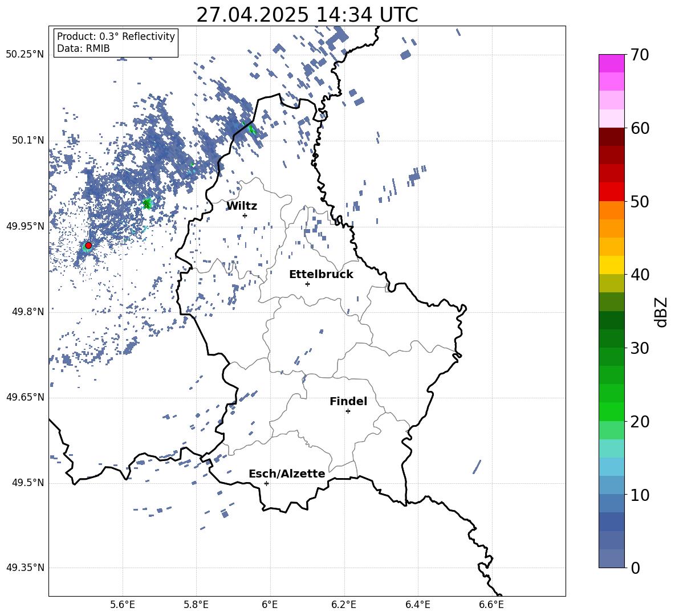Click the Product: 0.3° Reflectivity text

116,36
